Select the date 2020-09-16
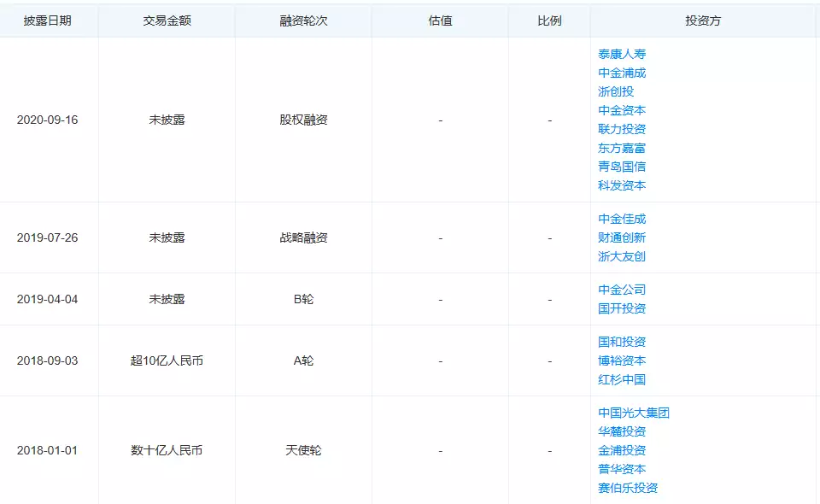The width and height of the screenshot is (820, 504). 47,120
